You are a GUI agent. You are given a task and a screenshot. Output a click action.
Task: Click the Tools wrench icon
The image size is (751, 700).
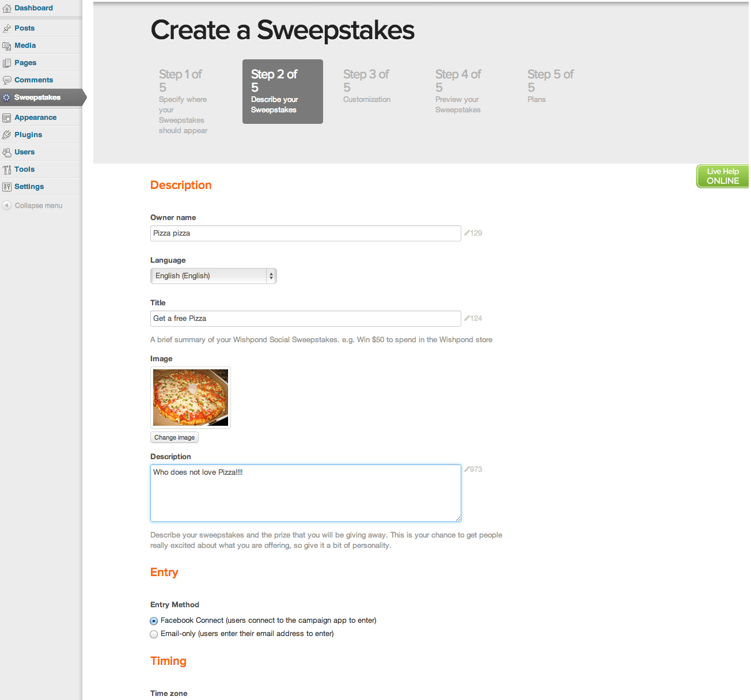(x=7, y=169)
